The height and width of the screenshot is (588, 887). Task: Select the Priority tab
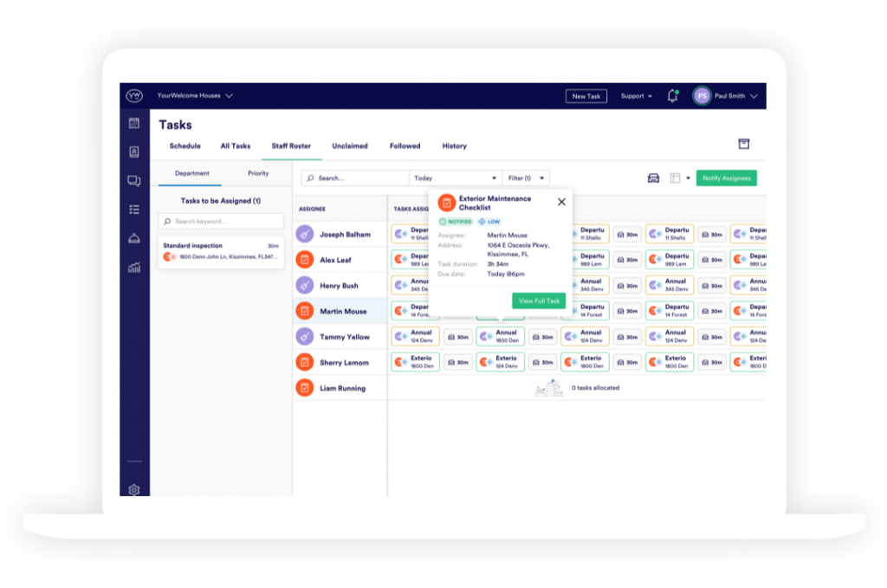point(258,173)
